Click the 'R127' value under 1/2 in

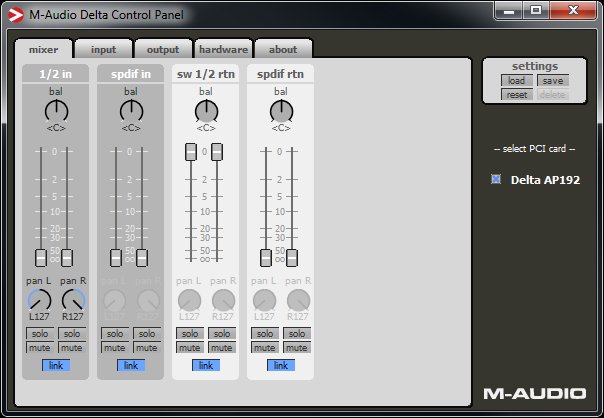(x=73, y=316)
